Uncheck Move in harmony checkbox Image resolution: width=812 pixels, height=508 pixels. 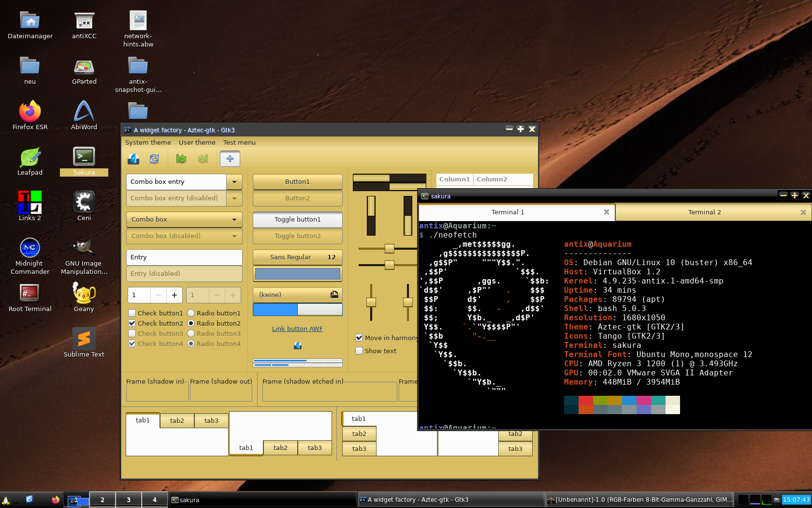(x=359, y=338)
